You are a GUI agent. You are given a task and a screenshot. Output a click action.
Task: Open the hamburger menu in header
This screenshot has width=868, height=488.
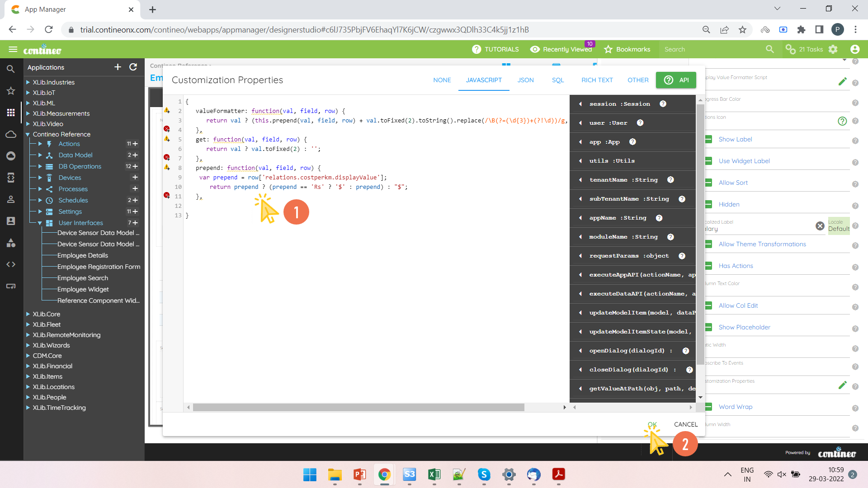pos(13,49)
